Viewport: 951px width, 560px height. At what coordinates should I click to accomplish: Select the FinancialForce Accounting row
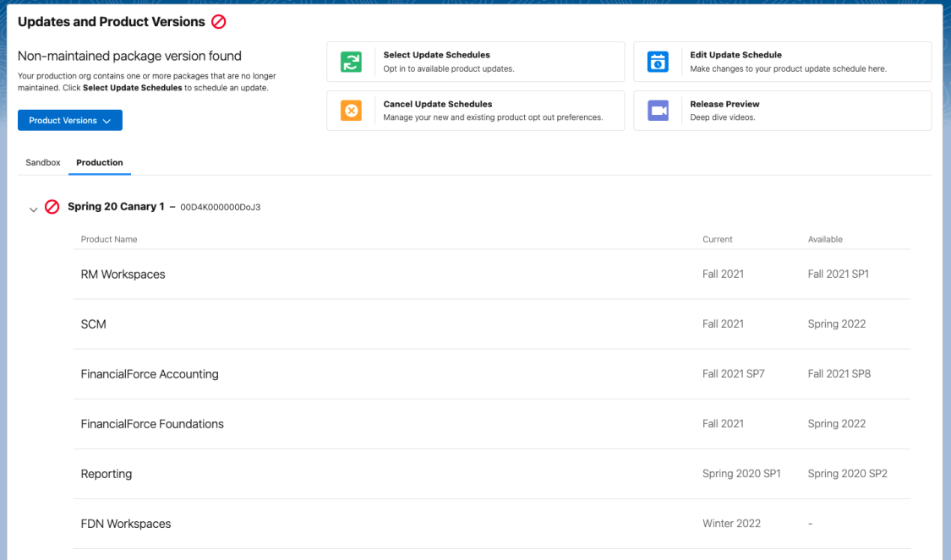click(150, 373)
